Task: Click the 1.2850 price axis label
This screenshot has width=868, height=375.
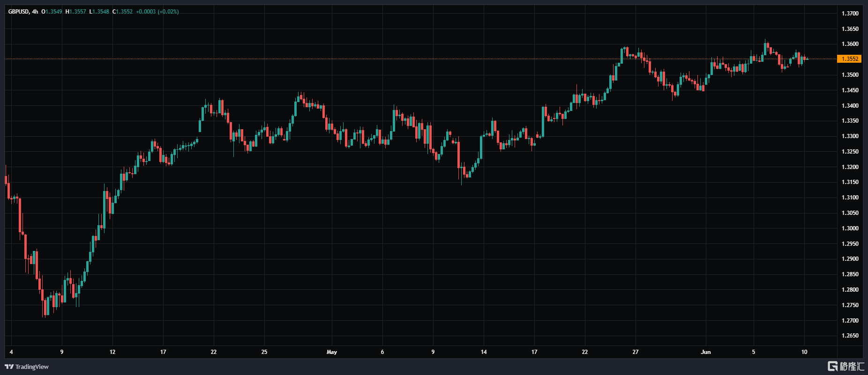Action: pyautogui.click(x=850, y=274)
